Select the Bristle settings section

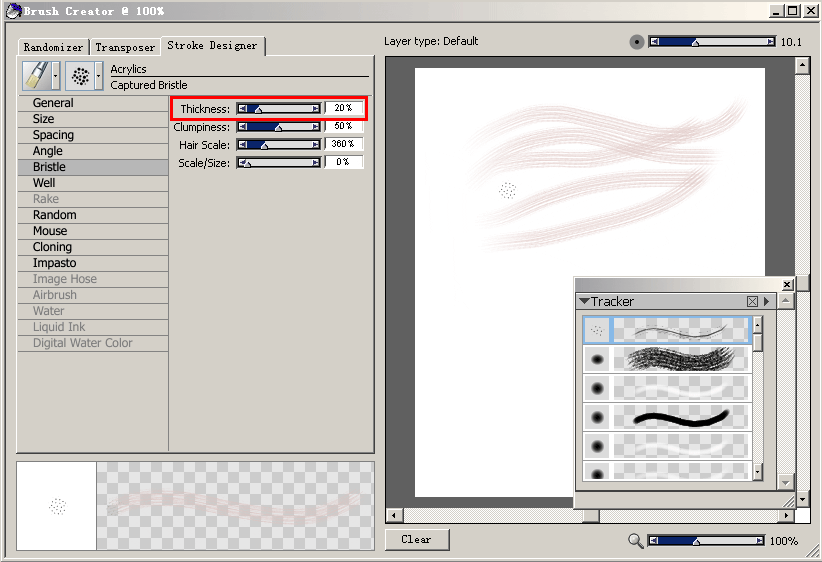[93, 167]
